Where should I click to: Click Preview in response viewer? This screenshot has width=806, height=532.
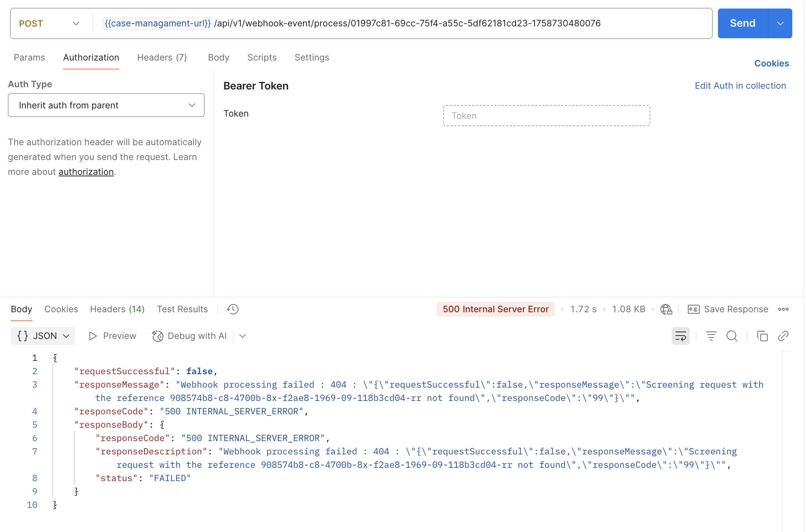pos(113,336)
